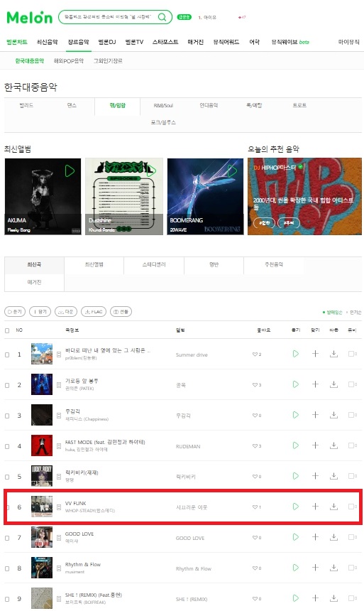Image resolution: width=364 pixels, height=611 pixels.
Task: Select the 최신앨범 tab below albums
Action: pyautogui.click(x=94, y=264)
